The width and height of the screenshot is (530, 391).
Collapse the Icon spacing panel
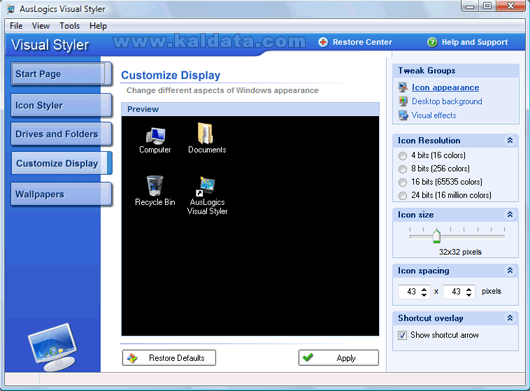click(510, 270)
